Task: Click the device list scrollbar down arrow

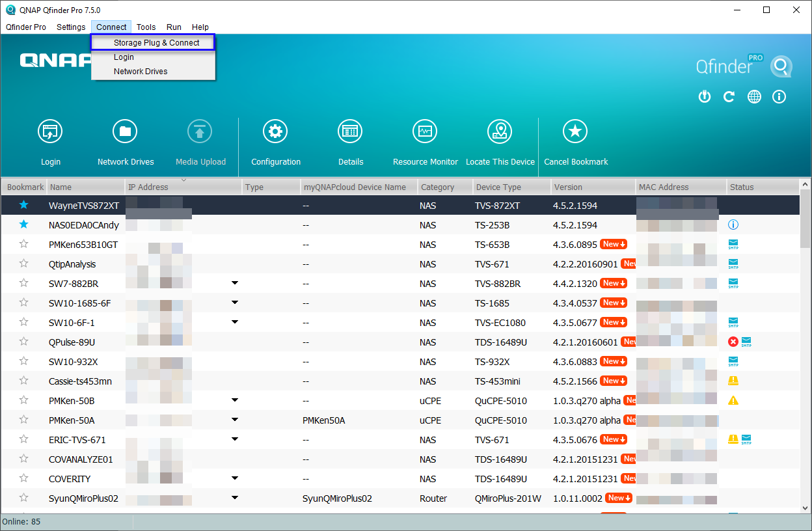Action: [805, 508]
